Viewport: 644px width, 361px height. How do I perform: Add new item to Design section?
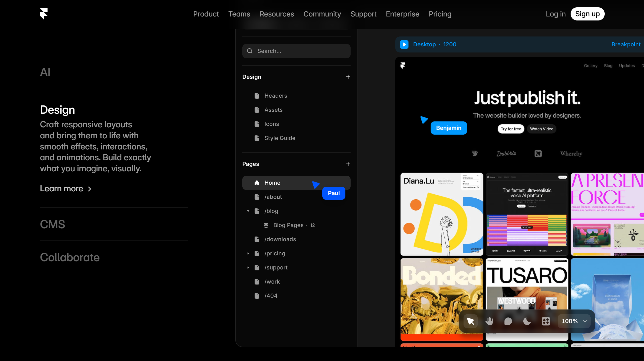pos(348,77)
